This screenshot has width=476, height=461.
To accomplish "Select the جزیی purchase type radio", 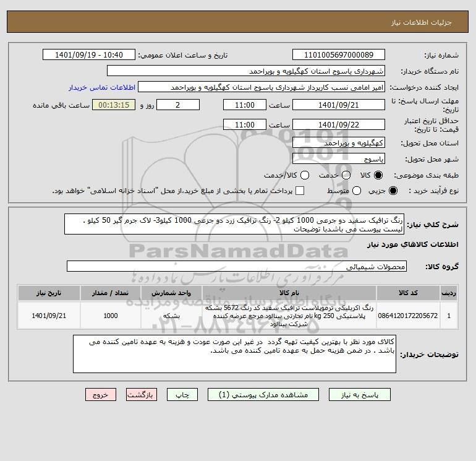I will click(x=393, y=191).
